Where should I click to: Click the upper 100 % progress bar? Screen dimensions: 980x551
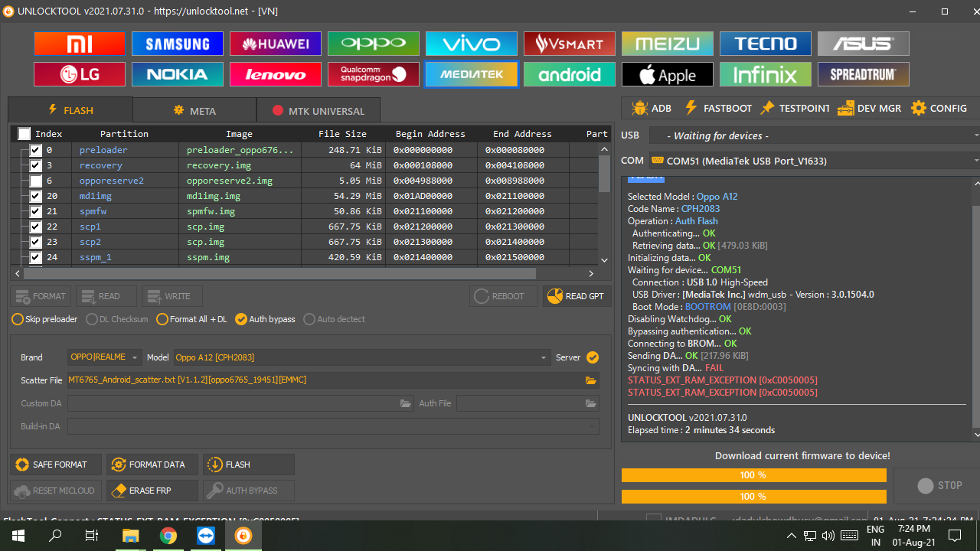[x=753, y=475]
